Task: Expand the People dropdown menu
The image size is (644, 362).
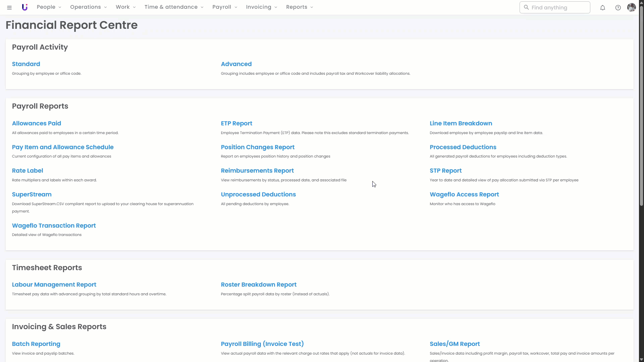Action: coord(49,7)
